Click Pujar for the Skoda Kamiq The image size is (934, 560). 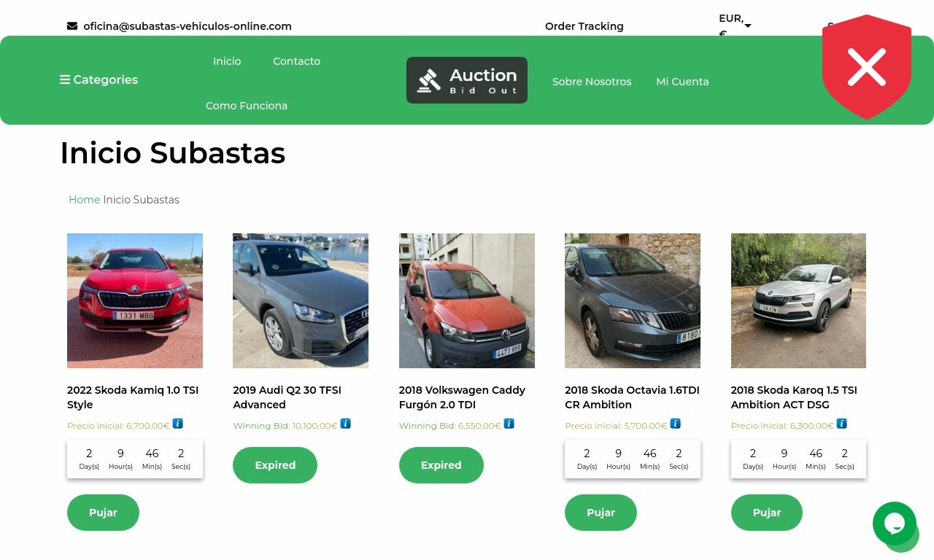pyautogui.click(x=103, y=513)
